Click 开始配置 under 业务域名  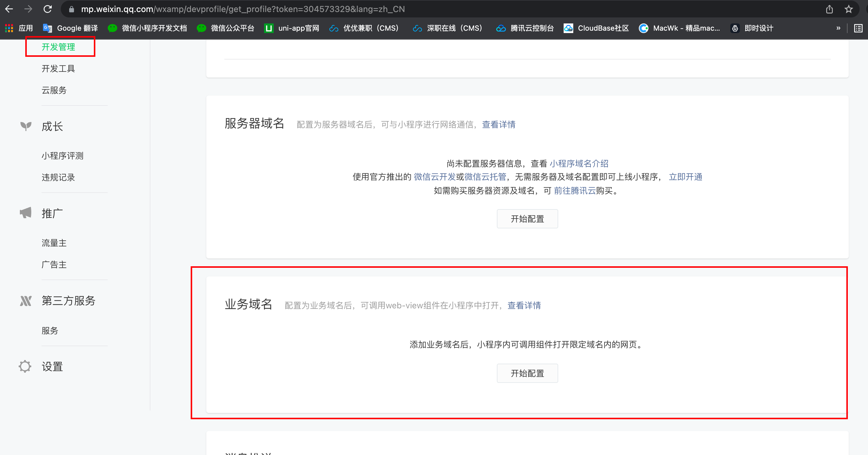pyautogui.click(x=527, y=373)
